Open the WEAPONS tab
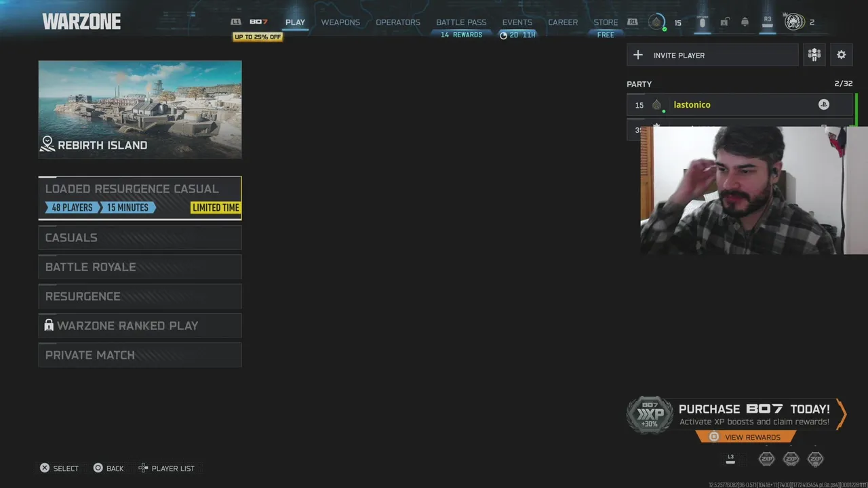The height and width of the screenshot is (488, 868). 340,22
